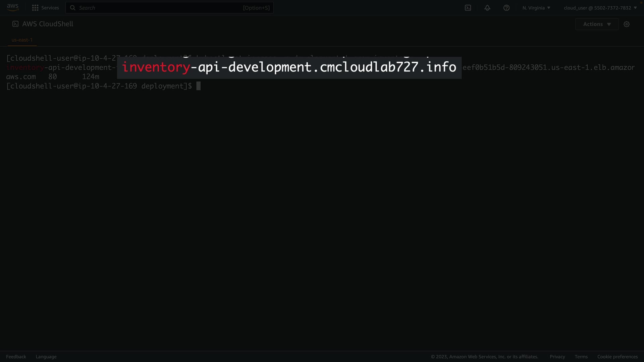Image resolution: width=644 pixels, height=362 pixels.
Task: Expand the N. Virginia region dropdown
Action: 536,8
